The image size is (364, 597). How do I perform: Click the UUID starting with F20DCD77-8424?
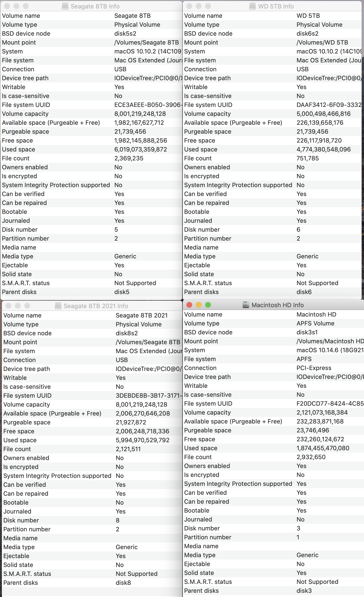(330, 403)
